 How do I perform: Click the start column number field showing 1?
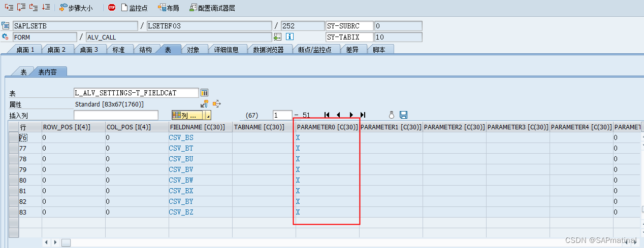click(282, 115)
